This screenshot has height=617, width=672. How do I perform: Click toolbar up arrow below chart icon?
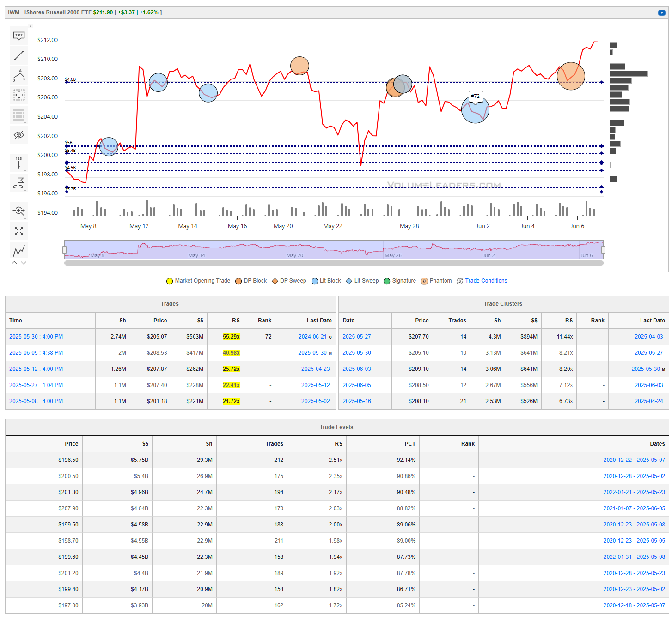(14, 263)
